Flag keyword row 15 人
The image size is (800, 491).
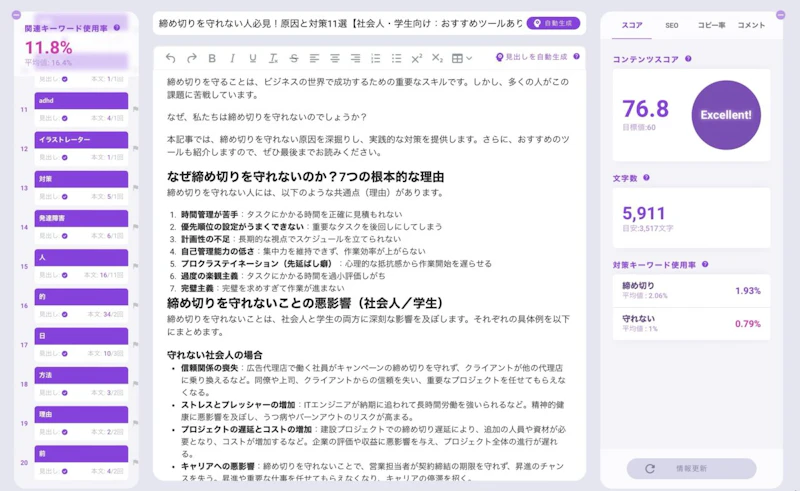135,266
